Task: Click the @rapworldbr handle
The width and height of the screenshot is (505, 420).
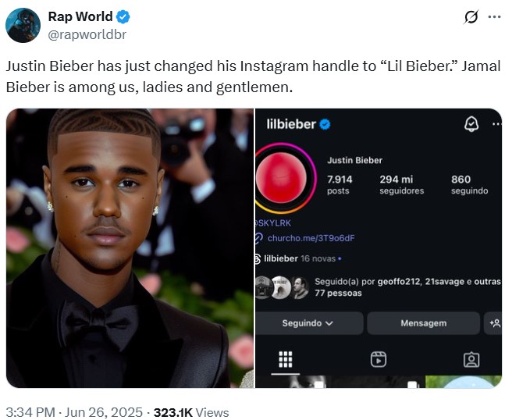Action: [87, 34]
